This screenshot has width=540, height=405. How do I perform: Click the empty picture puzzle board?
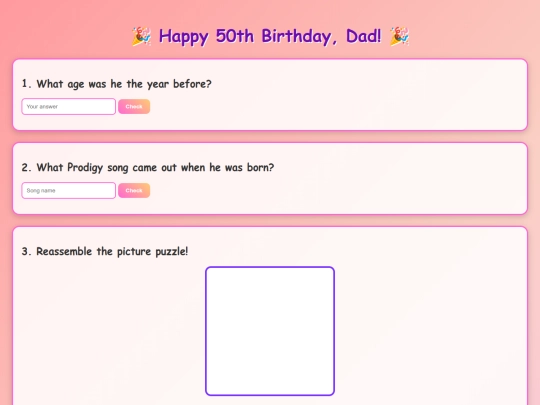point(270,331)
